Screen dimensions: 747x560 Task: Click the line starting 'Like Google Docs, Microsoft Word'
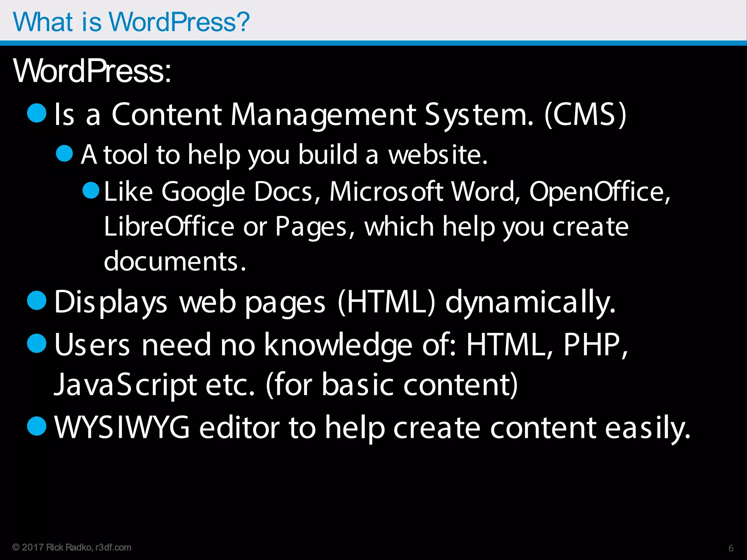point(387,192)
